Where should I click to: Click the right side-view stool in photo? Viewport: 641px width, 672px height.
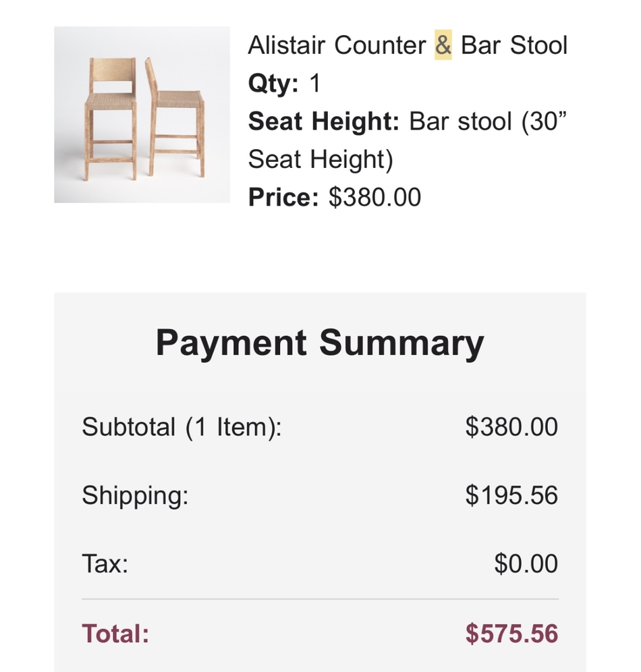175,117
